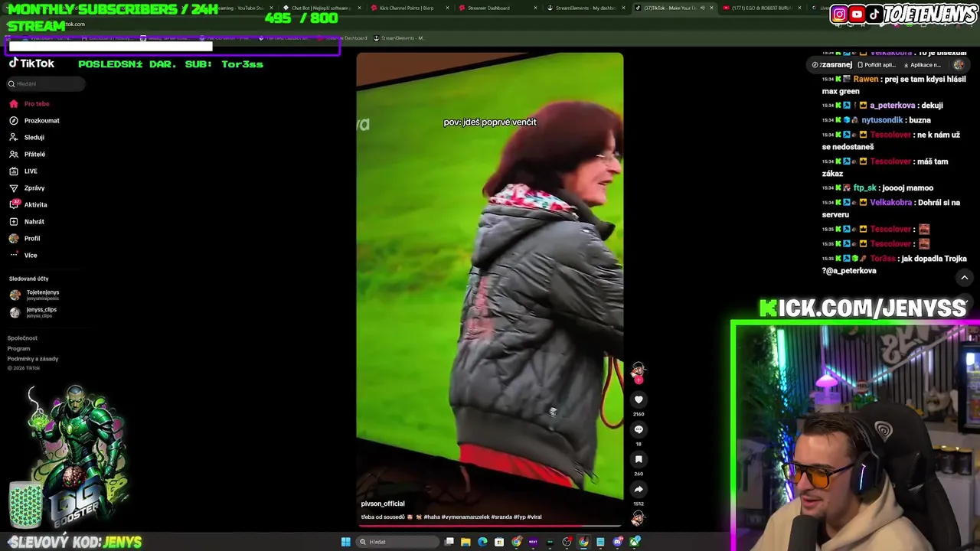
Task: Click the Hledat search field in TikTok
Action: (x=46, y=83)
